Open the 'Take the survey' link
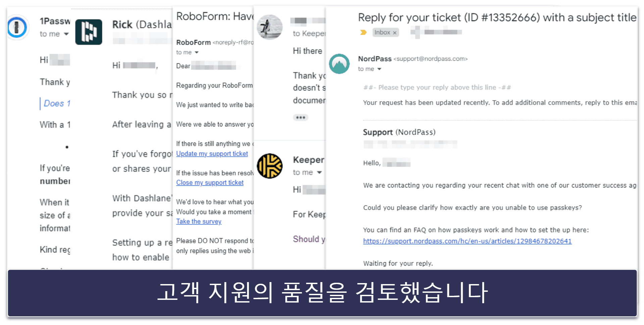The height and width of the screenshot is (325, 644). (199, 221)
